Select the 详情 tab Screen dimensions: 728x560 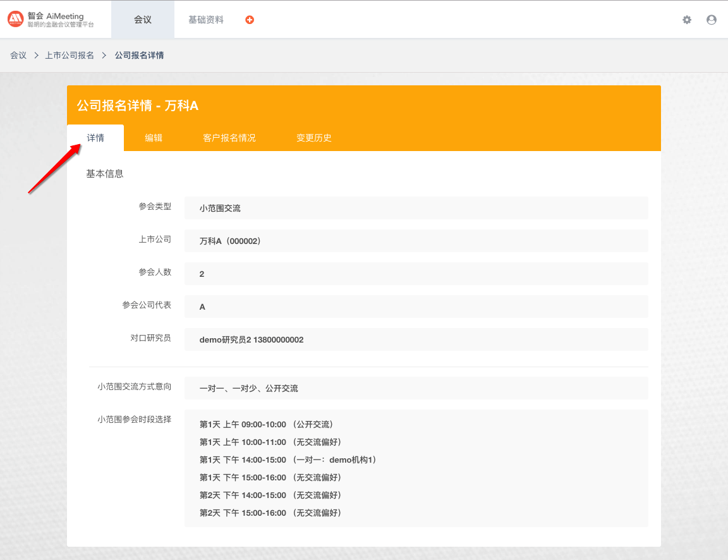[x=95, y=138]
